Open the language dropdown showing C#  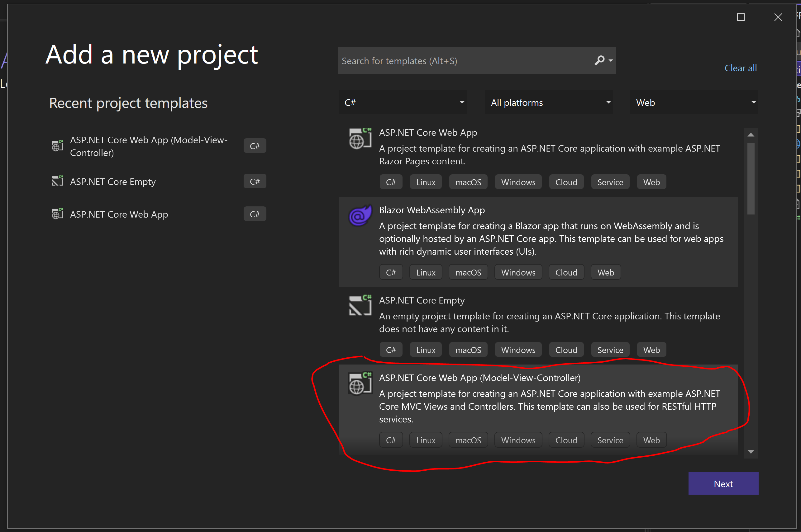tap(402, 102)
